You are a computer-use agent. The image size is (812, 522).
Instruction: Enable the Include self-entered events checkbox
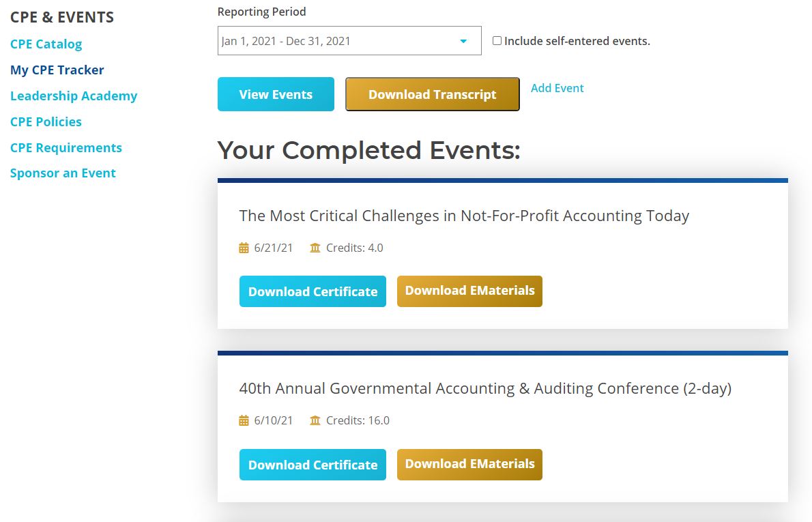497,41
